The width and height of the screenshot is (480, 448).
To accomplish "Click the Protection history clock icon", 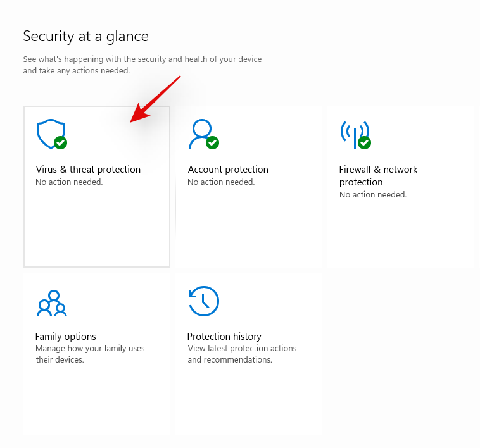I will click(x=203, y=301).
